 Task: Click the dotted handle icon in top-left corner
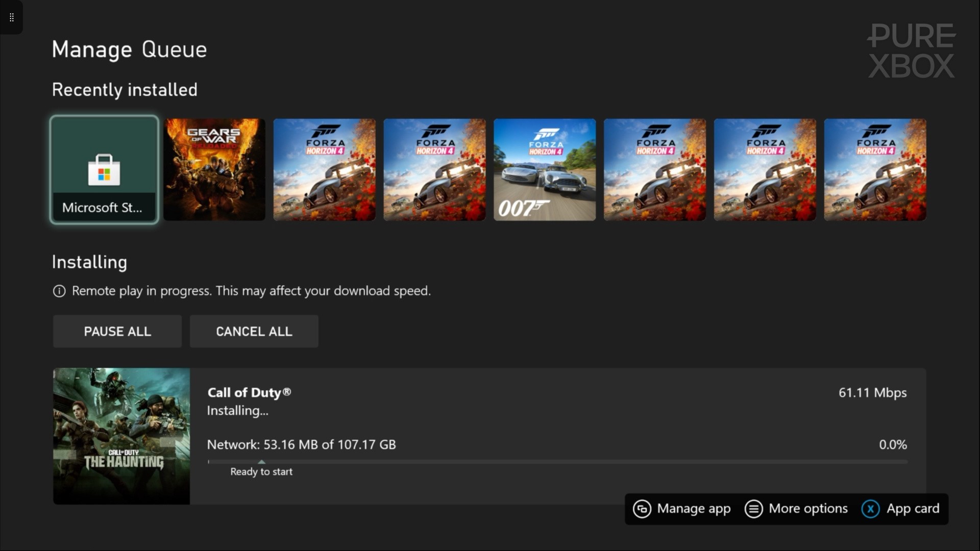(11, 17)
